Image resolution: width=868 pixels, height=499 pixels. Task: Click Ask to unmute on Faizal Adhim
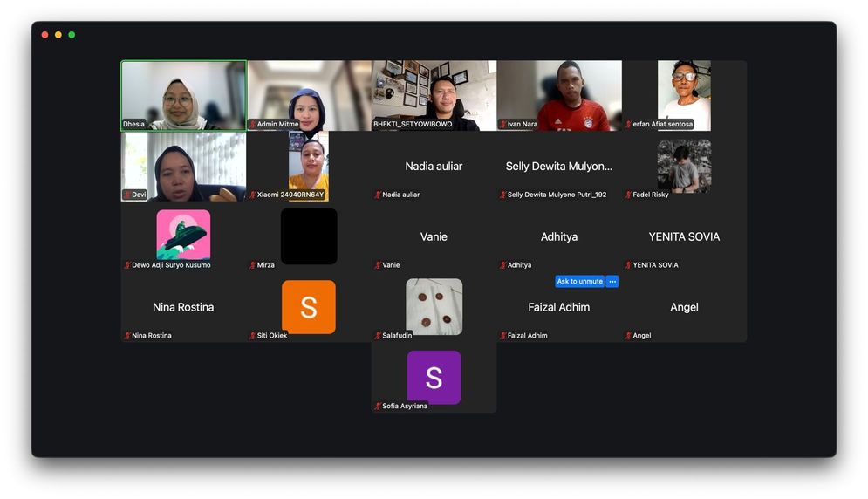click(x=579, y=282)
